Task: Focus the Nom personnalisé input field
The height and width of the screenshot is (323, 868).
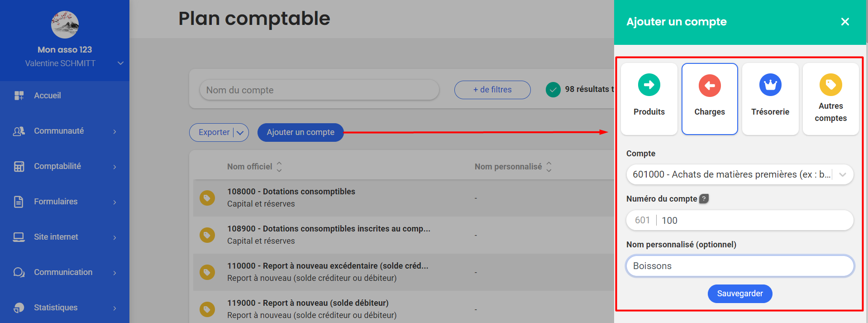Action: [739, 266]
